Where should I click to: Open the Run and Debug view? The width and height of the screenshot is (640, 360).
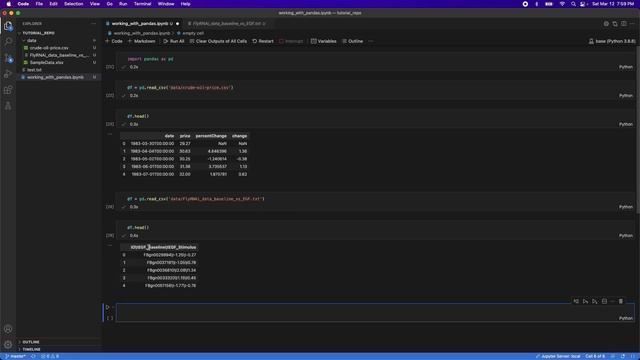(x=8, y=74)
